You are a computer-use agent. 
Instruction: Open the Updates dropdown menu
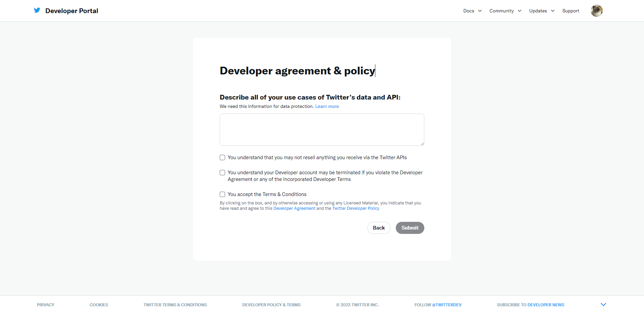(x=542, y=11)
